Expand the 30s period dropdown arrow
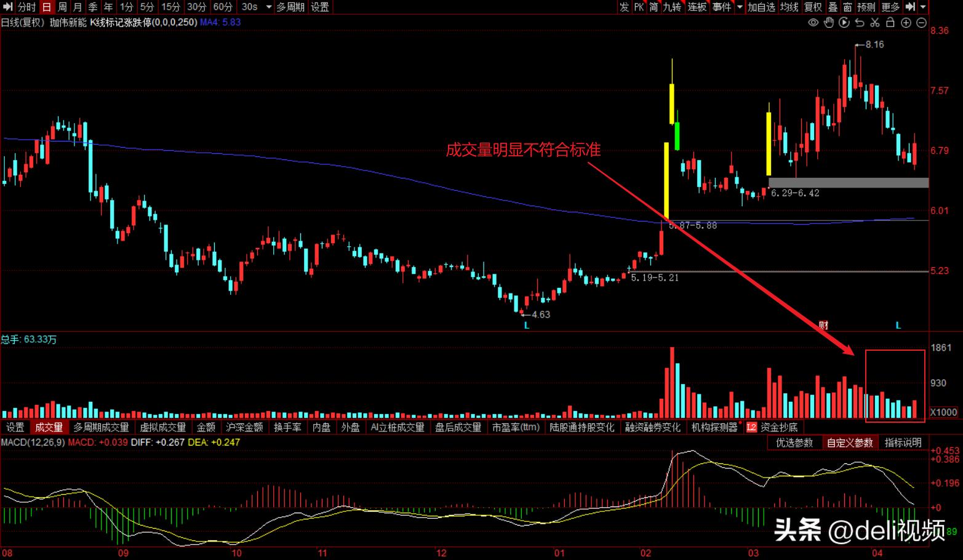The height and width of the screenshot is (560, 963). 268,7
